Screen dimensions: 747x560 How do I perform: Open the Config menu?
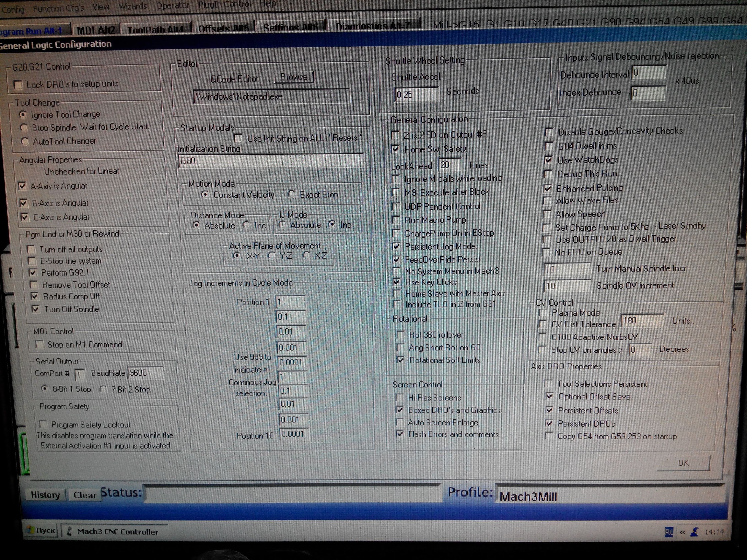[x=13, y=9]
